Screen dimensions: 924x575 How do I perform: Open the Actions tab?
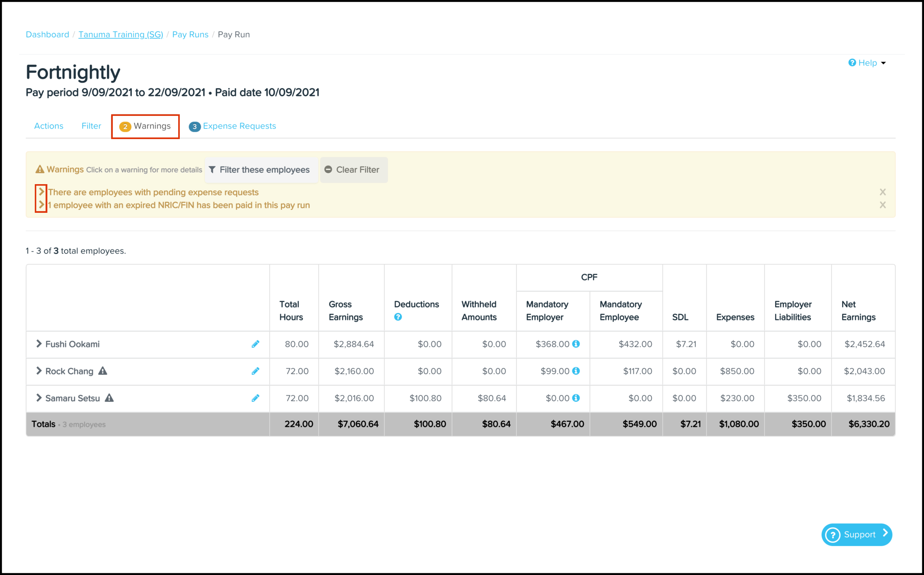pos(49,126)
